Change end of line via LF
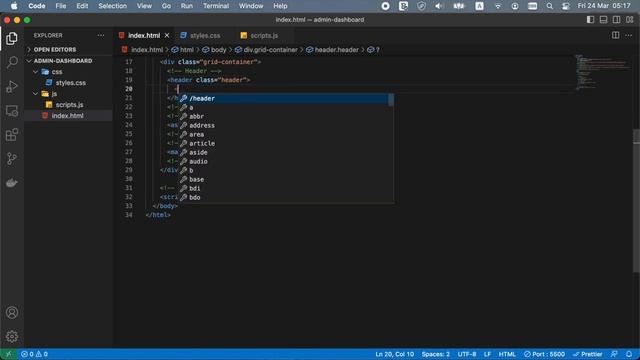This screenshot has height=360, width=640. (487, 354)
